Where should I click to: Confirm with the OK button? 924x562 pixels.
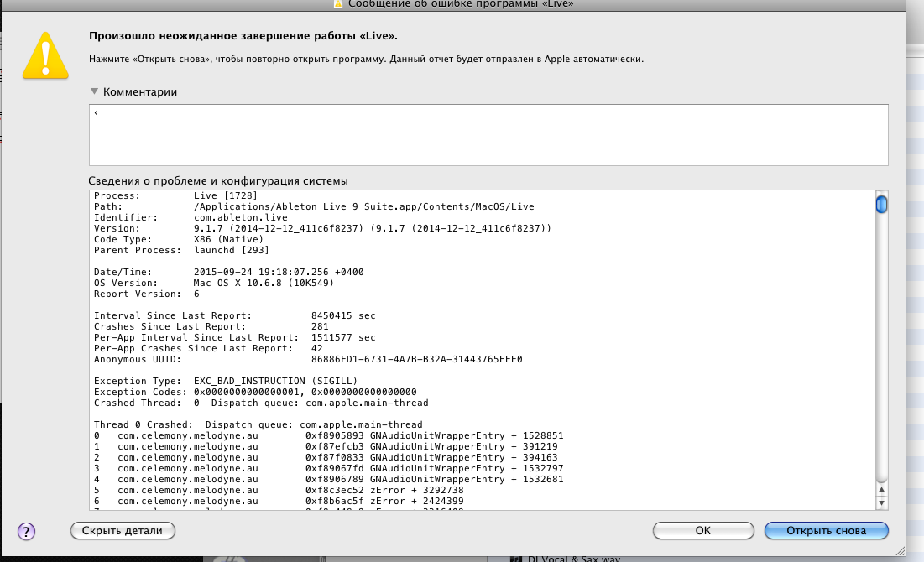703,531
